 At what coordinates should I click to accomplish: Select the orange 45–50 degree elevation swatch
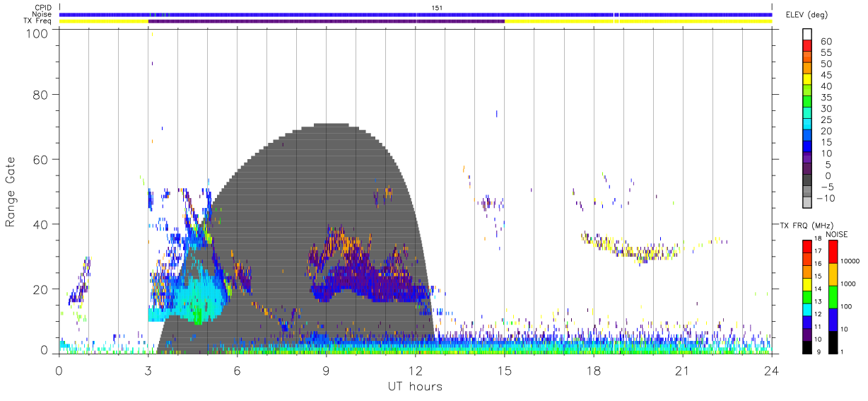point(807,69)
